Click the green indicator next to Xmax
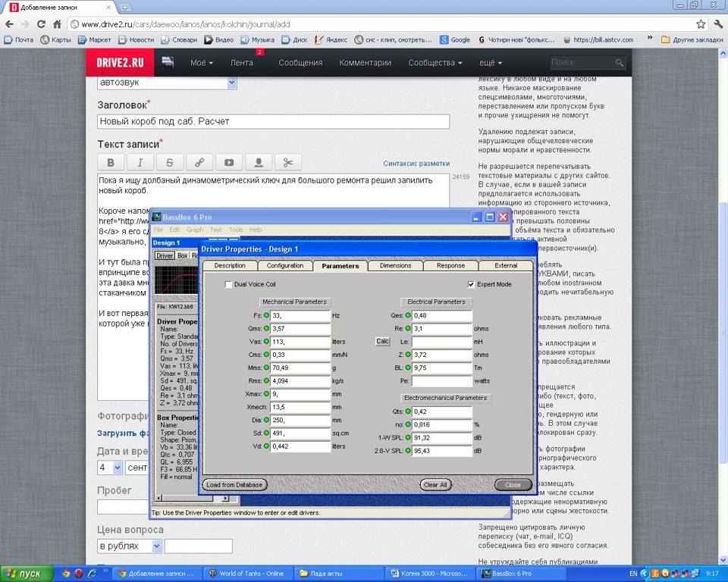The width and height of the screenshot is (728, 582). point(266,393)
